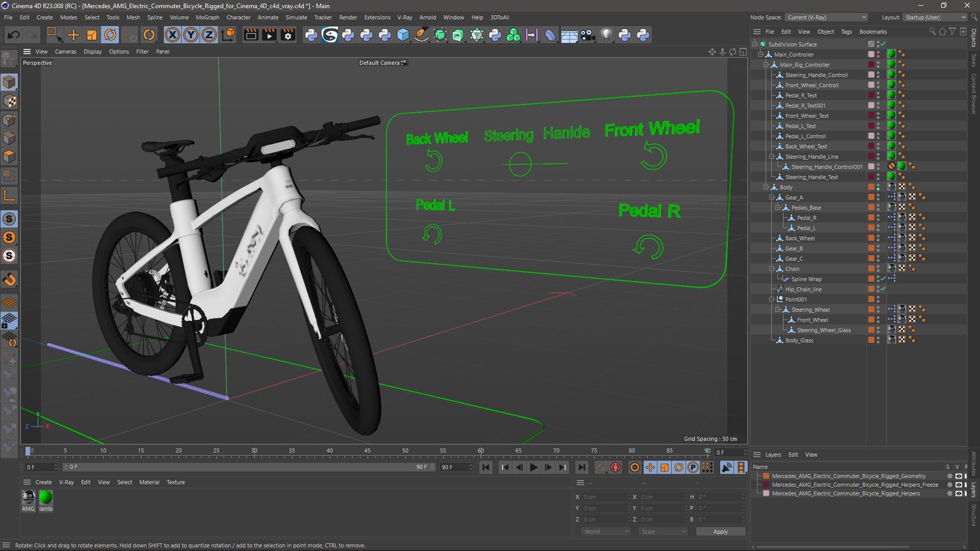The image size is (980, 551).
Task: Toggle Helpers_Freeze layer visibility eye
Action: (x=959, y=485)
